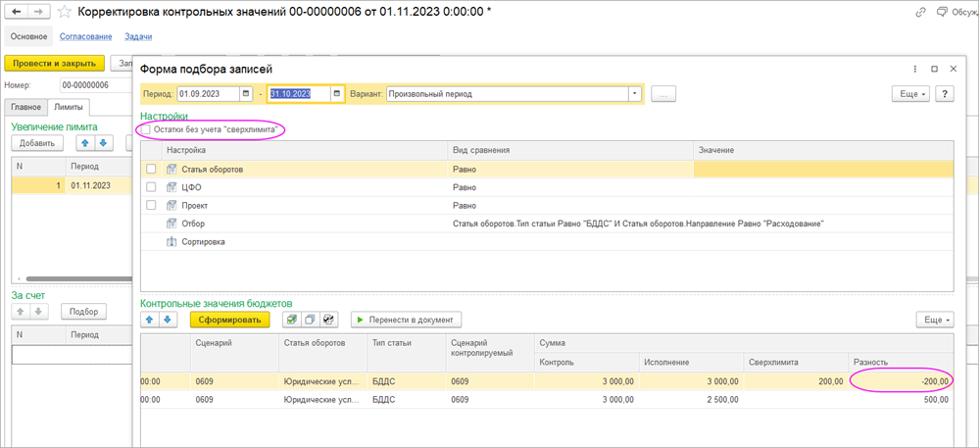980x448 pixels.
Task: Click the back navigation arrow
Action: click(17, 13)
